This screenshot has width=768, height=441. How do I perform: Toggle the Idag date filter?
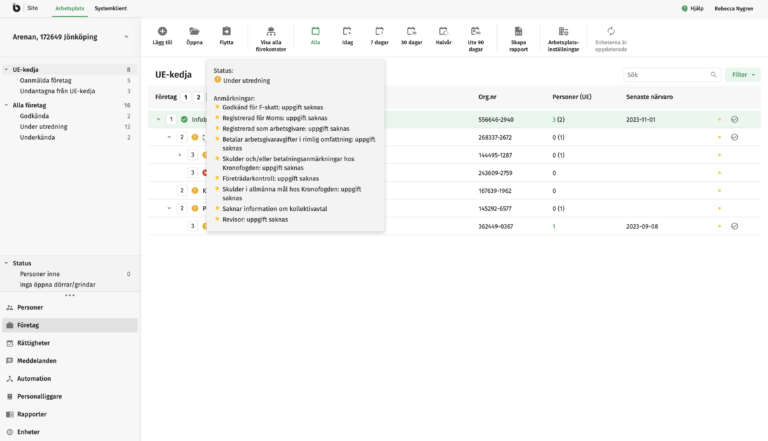coord(347,32)
